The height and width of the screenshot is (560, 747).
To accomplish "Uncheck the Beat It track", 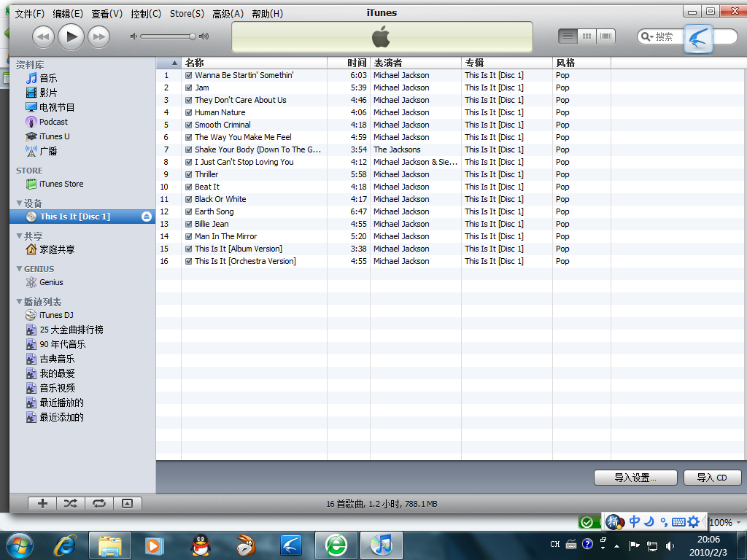I will [189, 187].
